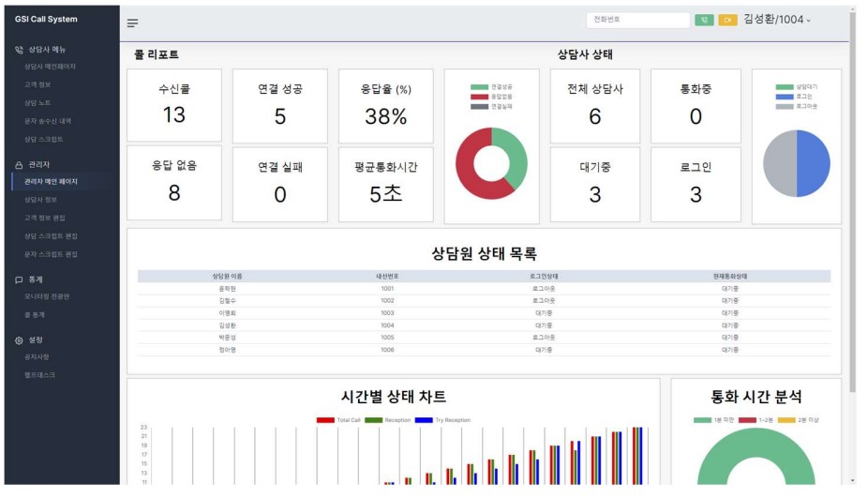The height and width of the screenshot is (498, 868).
Task: Select the row with extension 1003
Action: click(485, 313)
